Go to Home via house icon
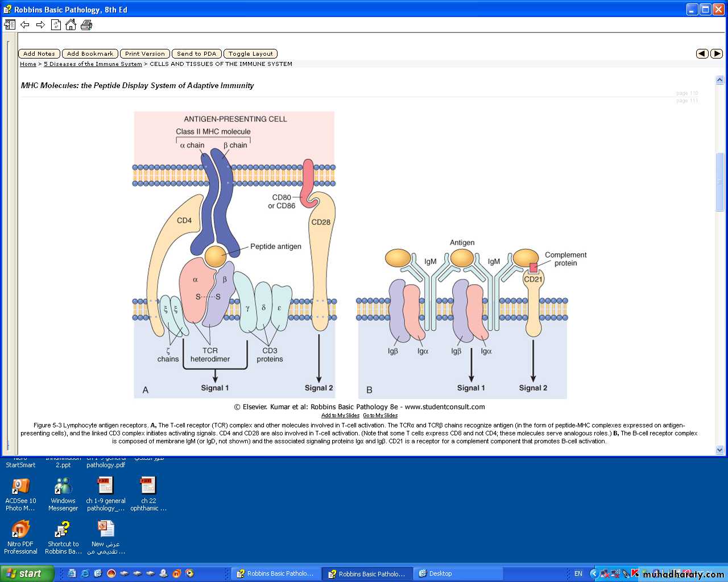The width and height of the screenshot is (728, 582). tap(71, 24)
